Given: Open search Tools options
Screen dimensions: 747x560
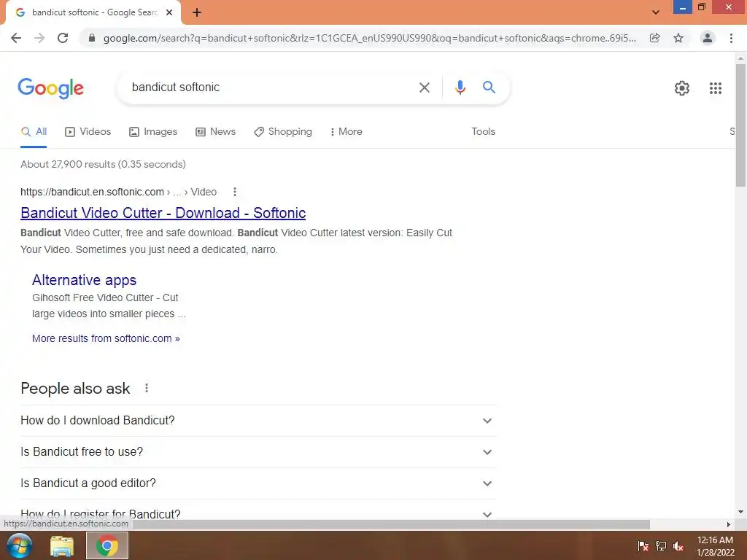Looking at the screenshot, I should [483, 132].
